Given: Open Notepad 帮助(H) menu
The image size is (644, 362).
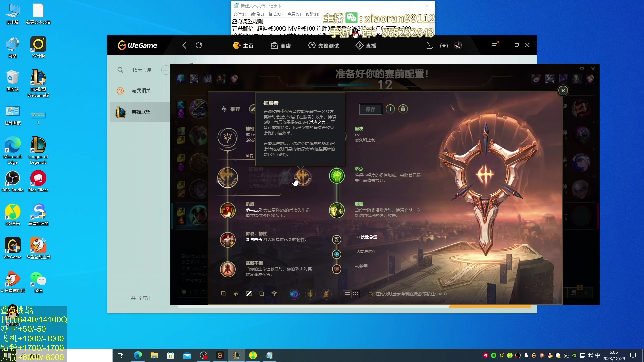Looking at the screenshot, I should click(x=312, y=14).
